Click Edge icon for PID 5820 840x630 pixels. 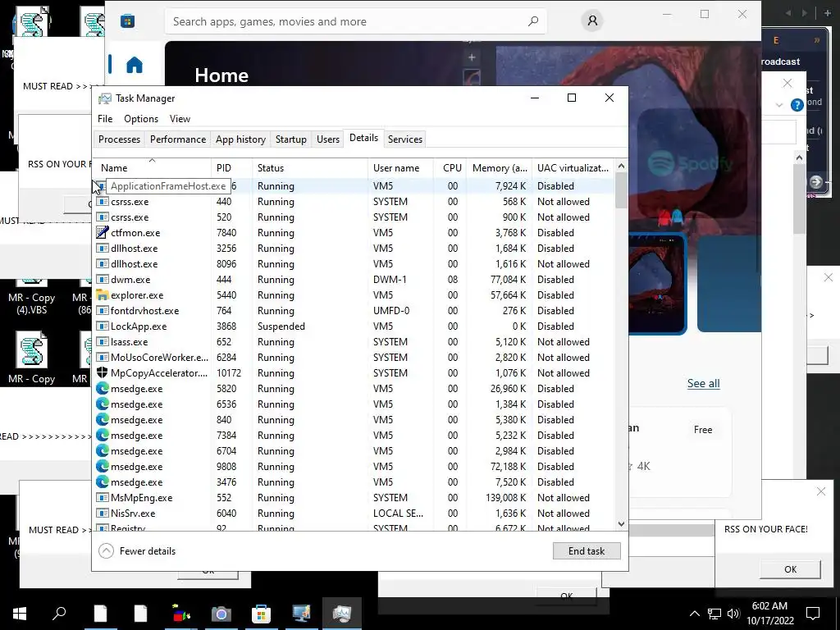102,388
